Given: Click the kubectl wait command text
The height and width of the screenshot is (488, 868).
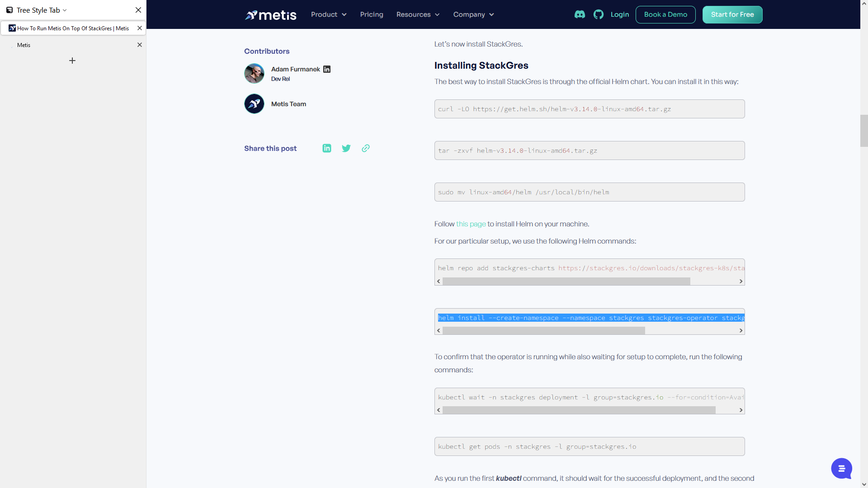Looking at the screenshot, I should click(591, 397).
